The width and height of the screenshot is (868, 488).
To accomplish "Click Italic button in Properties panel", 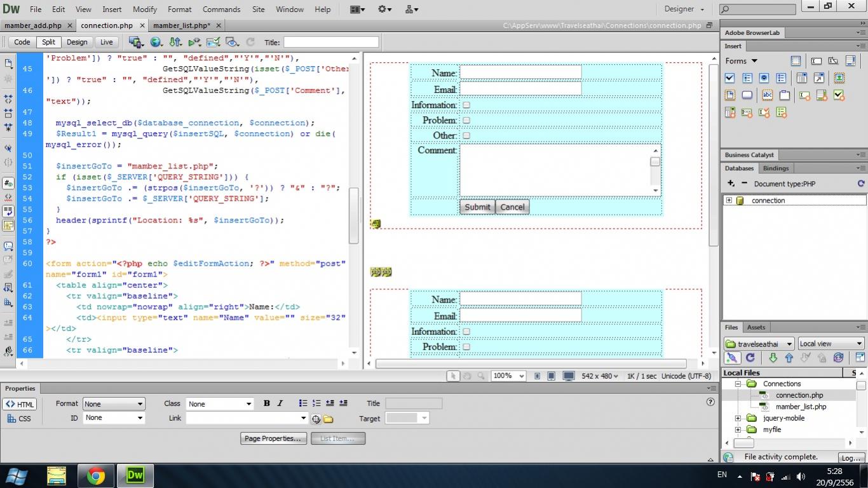I will [280, 403].
